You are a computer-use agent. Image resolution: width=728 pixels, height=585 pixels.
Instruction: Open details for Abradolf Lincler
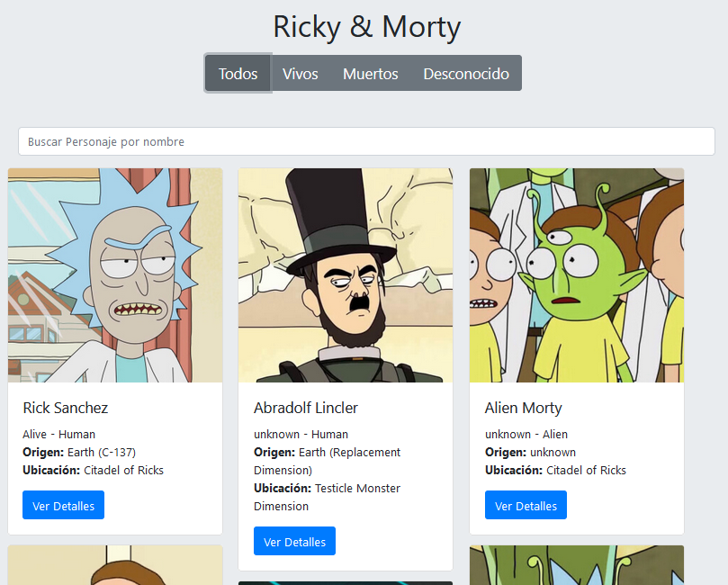coord(294,541)
